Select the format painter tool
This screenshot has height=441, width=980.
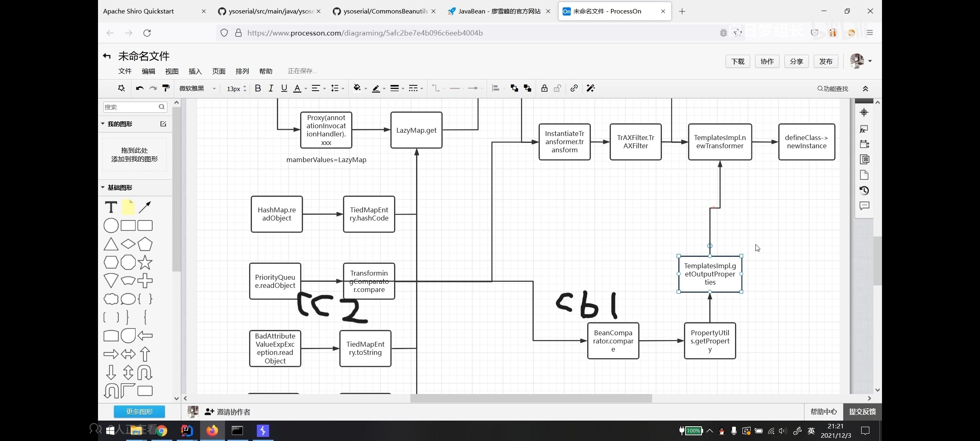pyautogui.click(x=166, y=88)
